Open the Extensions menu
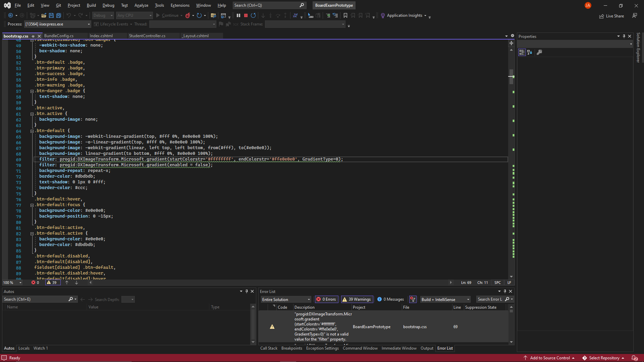Image resolution: width=644 pixels, height=362 pixels. coord(180,5)
